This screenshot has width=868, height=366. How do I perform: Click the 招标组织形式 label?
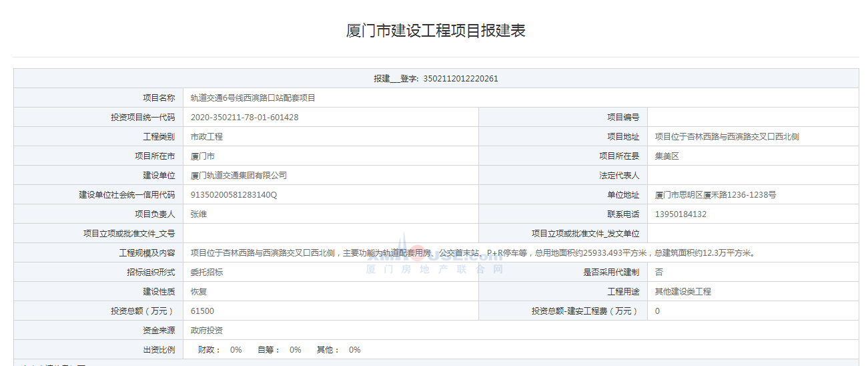click(x=151, y=272)
